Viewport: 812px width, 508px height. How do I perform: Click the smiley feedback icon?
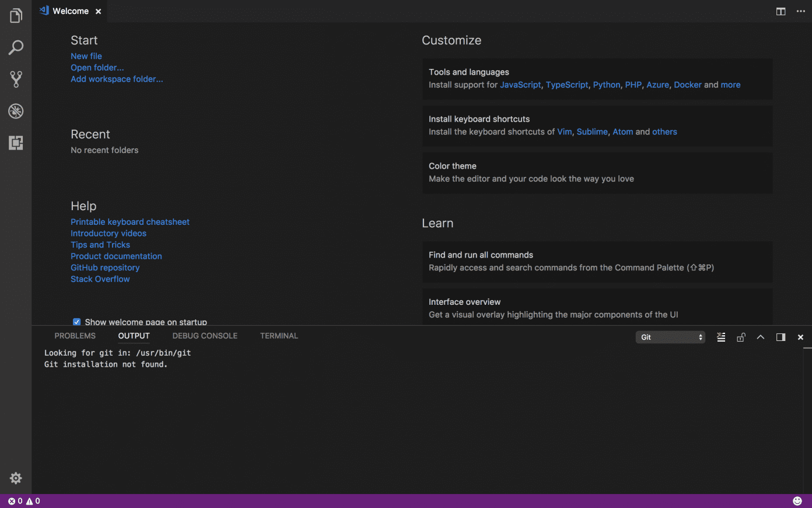click(797, 501)
